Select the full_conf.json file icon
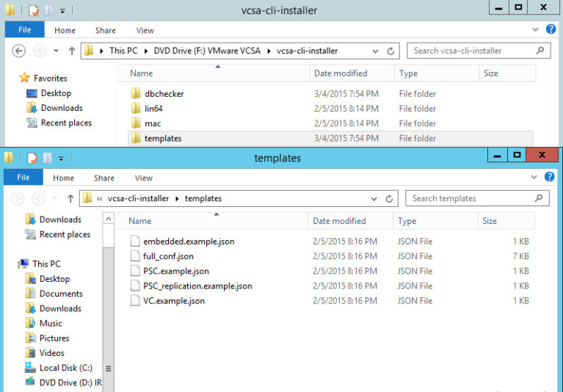563x392 pixels. (x=134, y=256)
